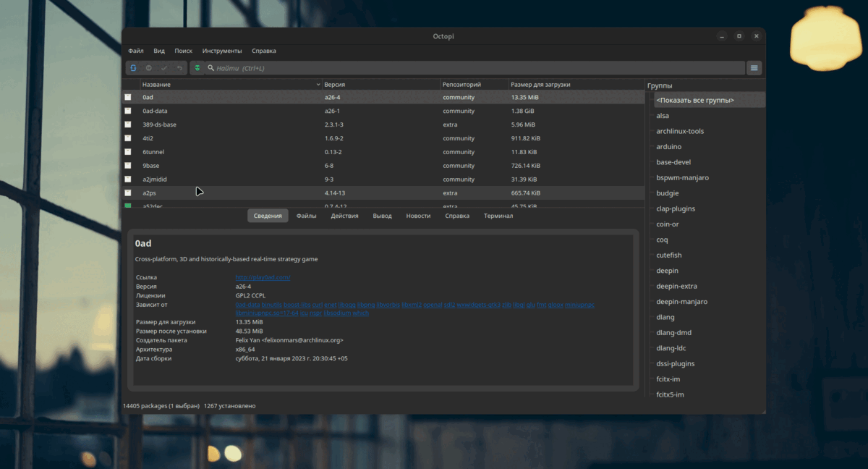Click the status icon of package 0ad
This screenshot has width=868, height=469.
tap(128, 97)
